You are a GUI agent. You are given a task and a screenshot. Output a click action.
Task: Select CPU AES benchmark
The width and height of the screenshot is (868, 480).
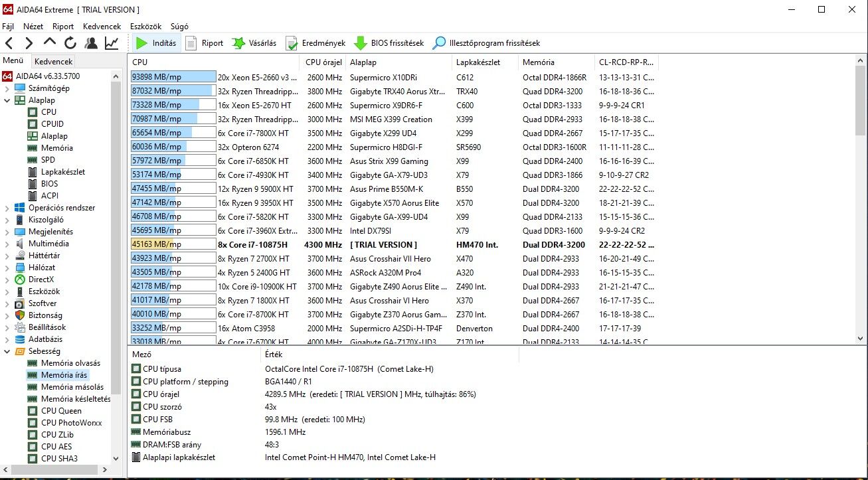(56, 447)
